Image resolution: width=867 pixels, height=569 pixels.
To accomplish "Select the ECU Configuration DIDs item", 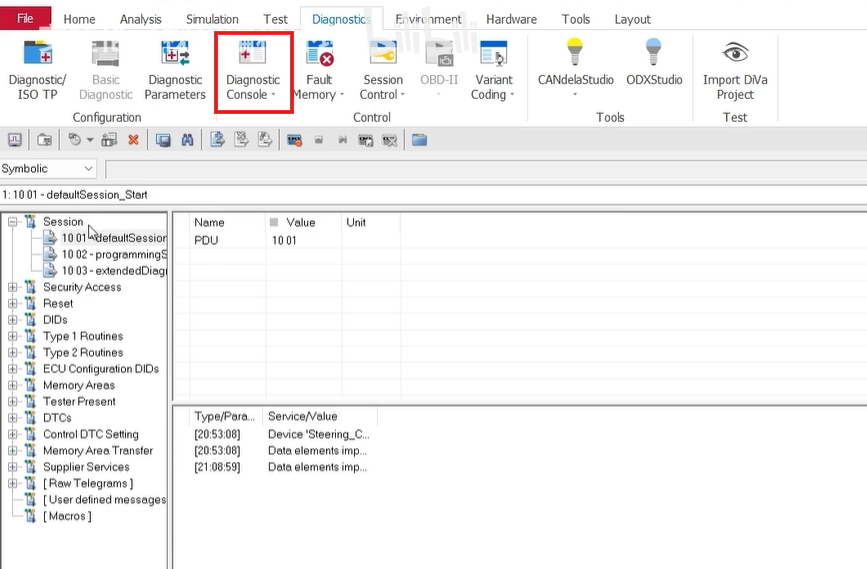I will (101, 369).
